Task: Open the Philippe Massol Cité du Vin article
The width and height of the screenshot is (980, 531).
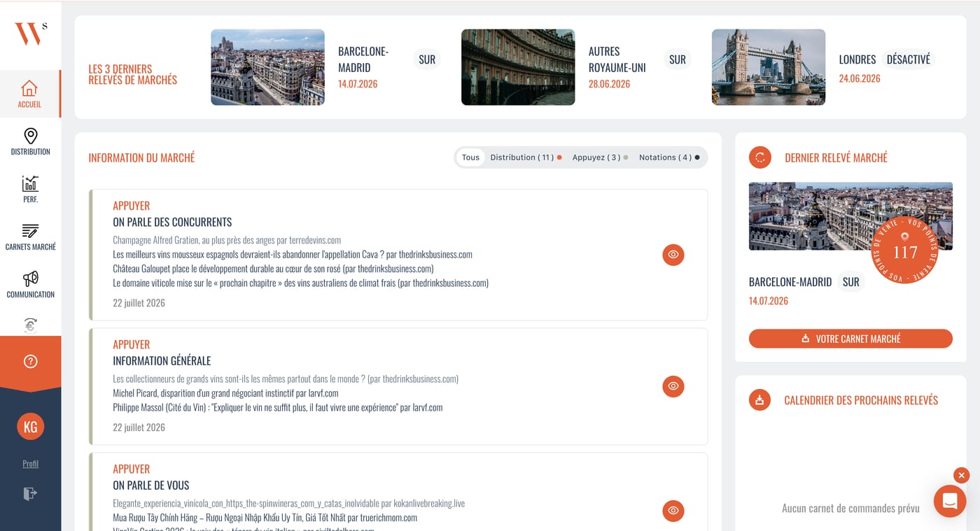Action: tap(278, 407)
